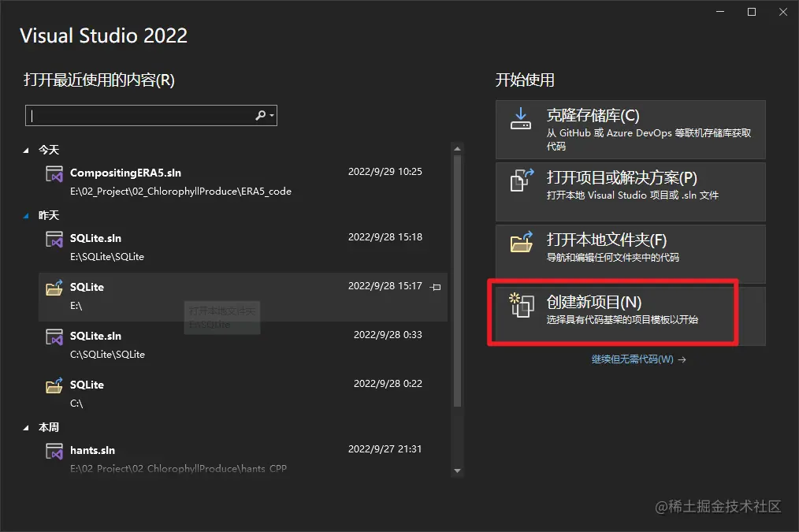This screenshot has width=799, height=532.
Task: Click the 本周 group label
Action: point(49,428)
